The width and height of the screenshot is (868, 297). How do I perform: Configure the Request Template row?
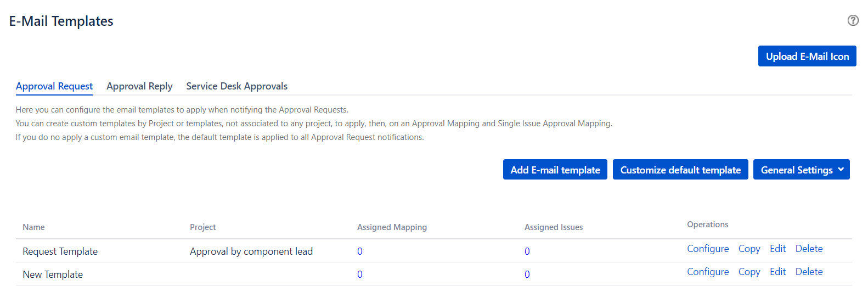click(708, 249)
